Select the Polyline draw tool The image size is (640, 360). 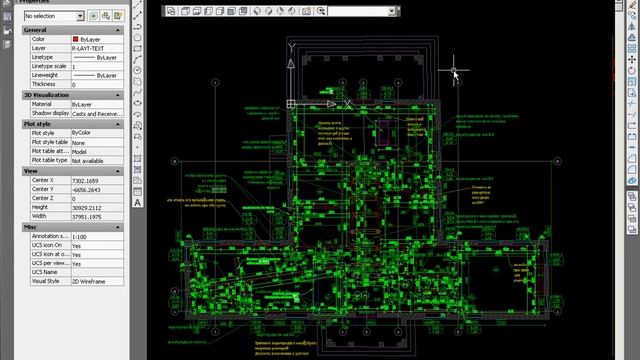coord(138,27)
